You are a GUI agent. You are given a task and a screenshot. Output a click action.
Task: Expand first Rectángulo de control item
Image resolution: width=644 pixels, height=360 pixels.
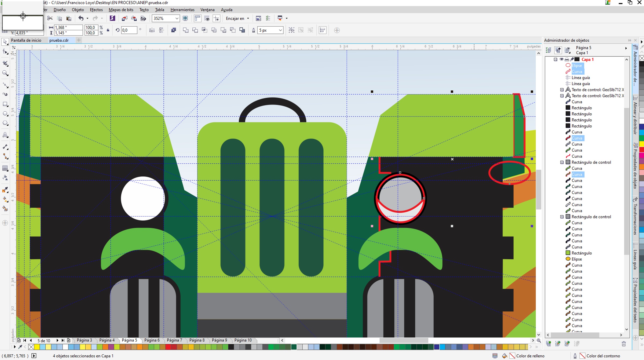tap(562, 162)
